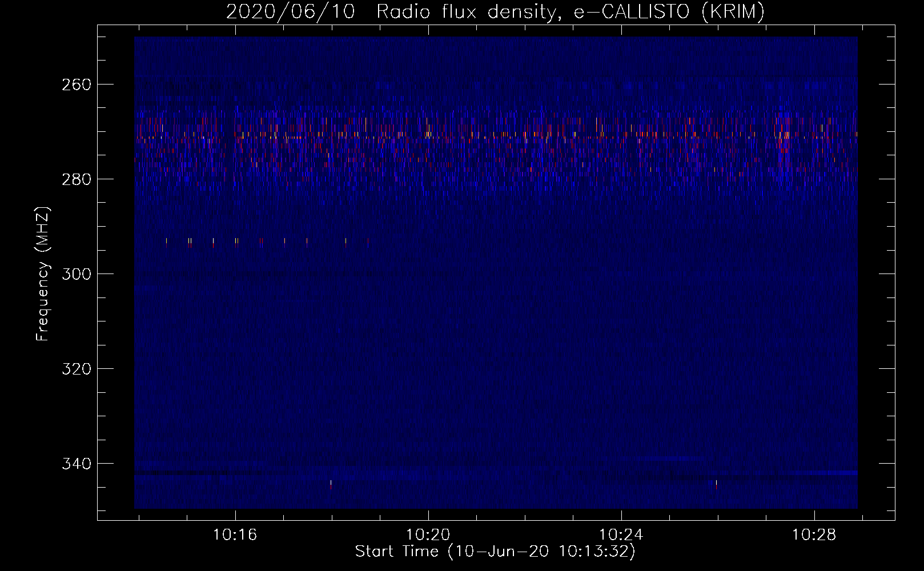Click the 260 frequency tick label
The width and height of the screenshot is (924, 571).
coord(76,85)
